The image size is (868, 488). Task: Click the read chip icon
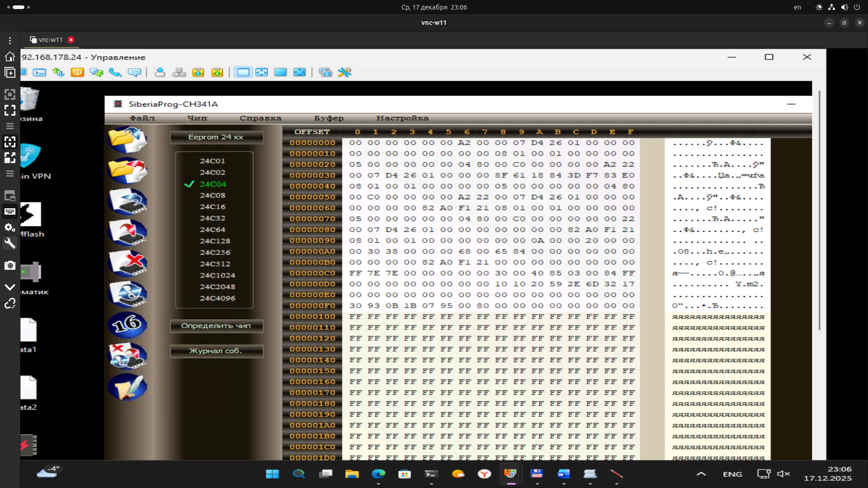tap(127, 201)
